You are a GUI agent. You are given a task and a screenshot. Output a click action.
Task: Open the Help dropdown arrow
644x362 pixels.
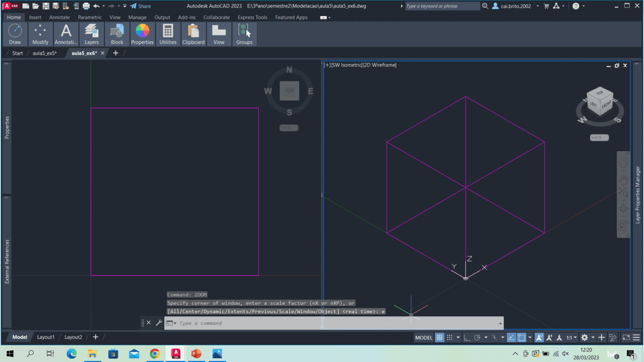[x=584, y=6]
